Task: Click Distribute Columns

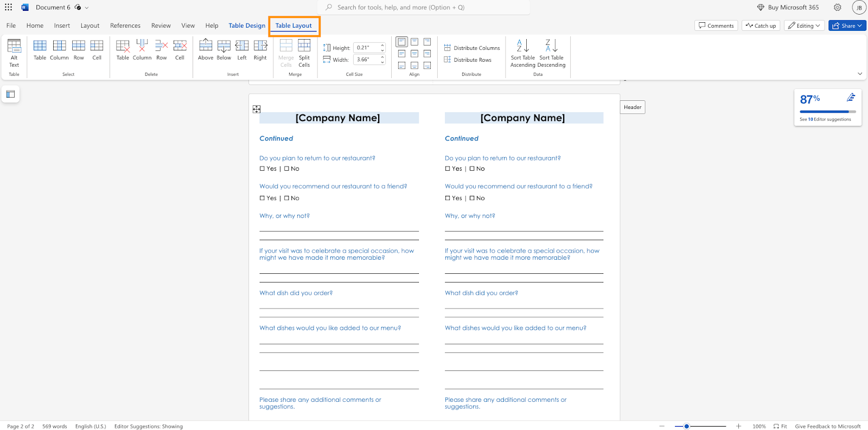Action: (x=472, y=48)
